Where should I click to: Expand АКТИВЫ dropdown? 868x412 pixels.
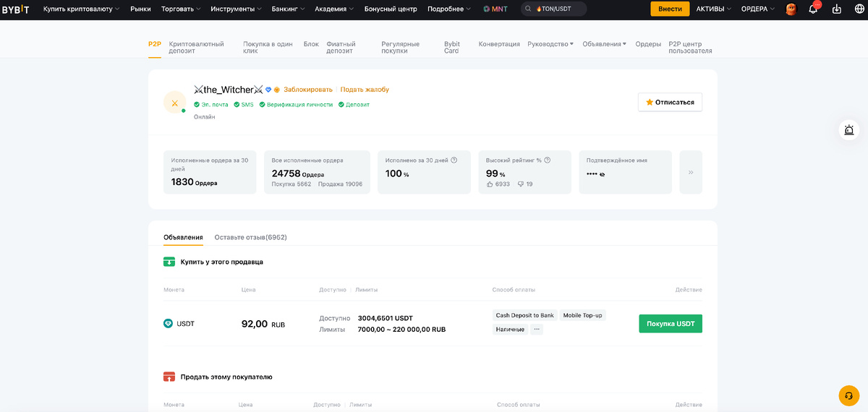[x=713, y=9]
